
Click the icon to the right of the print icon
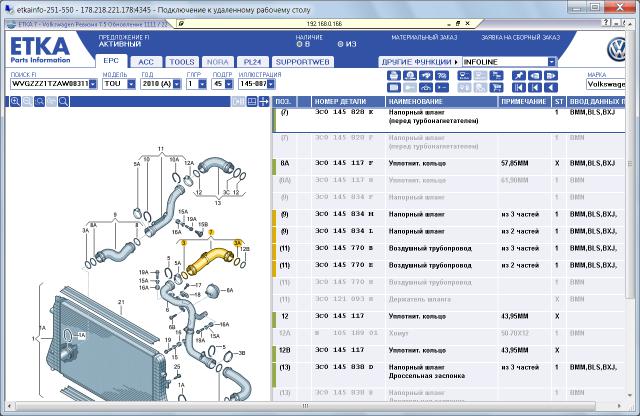(410, 76)
